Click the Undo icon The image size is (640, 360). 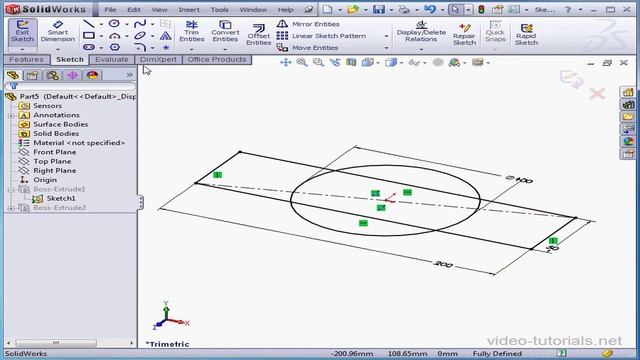click(x=430, y=9)
